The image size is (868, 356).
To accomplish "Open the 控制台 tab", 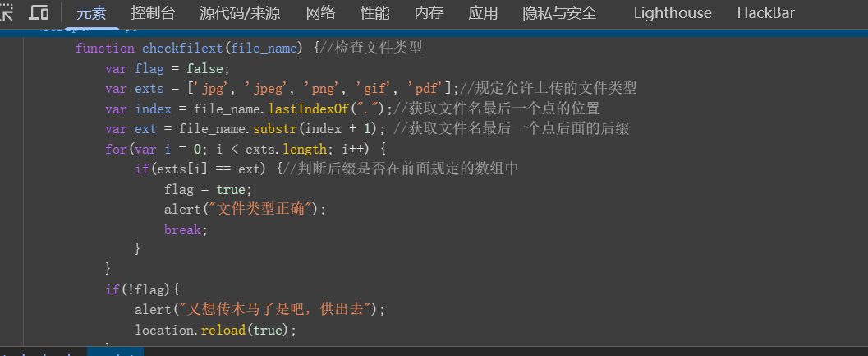I will tap(154, 13).
